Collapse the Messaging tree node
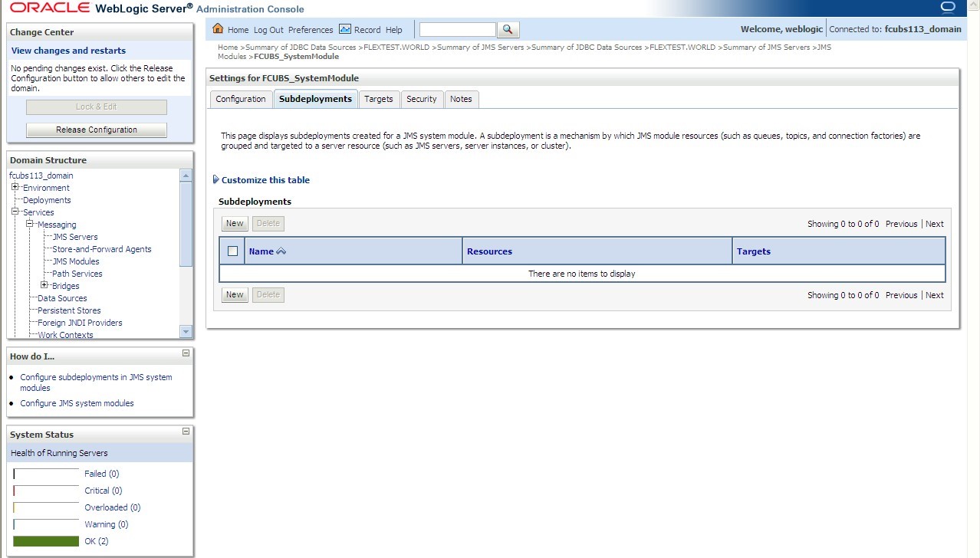 (x=30, y=224)
